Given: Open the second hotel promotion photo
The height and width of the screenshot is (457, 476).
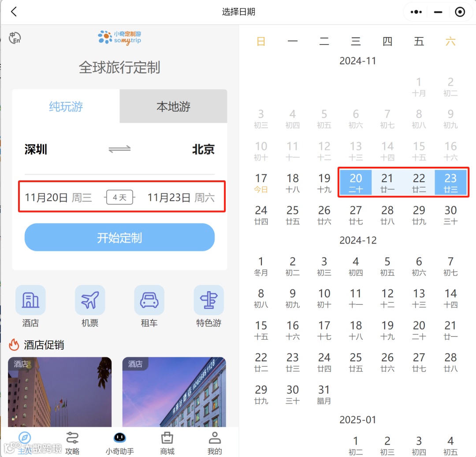Looking at the screenshot, I should click(x=174, y=392).
